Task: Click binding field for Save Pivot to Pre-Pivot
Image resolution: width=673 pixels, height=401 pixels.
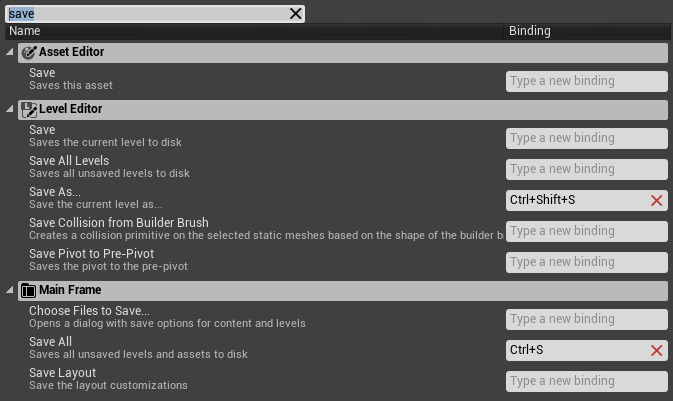Action: tap(586, 262)
